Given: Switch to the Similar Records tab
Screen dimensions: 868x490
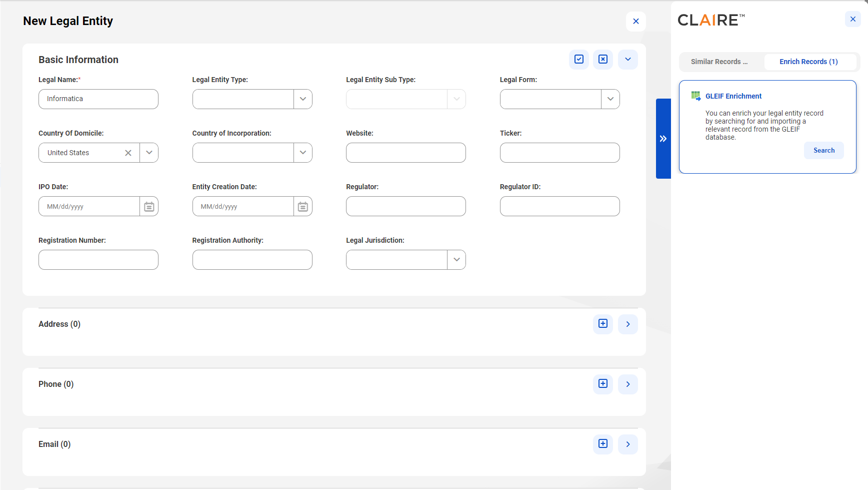Looking at the screenshot, I should 719,62.
